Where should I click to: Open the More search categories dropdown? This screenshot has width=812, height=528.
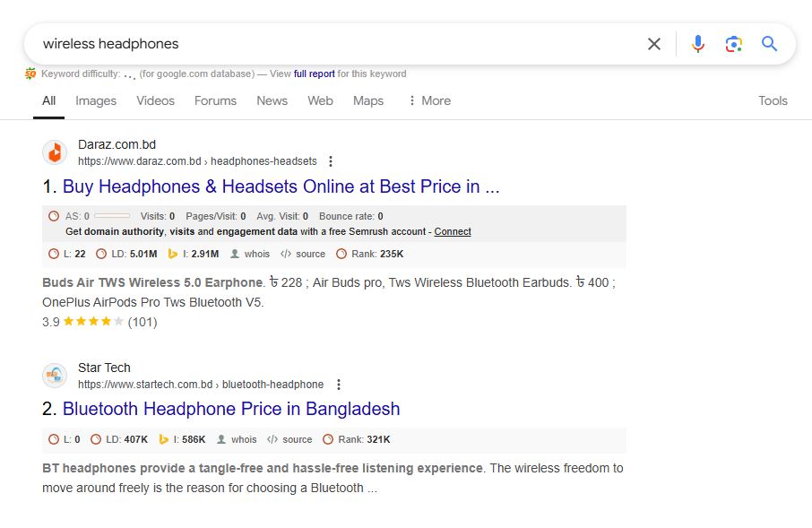(428, 100)
